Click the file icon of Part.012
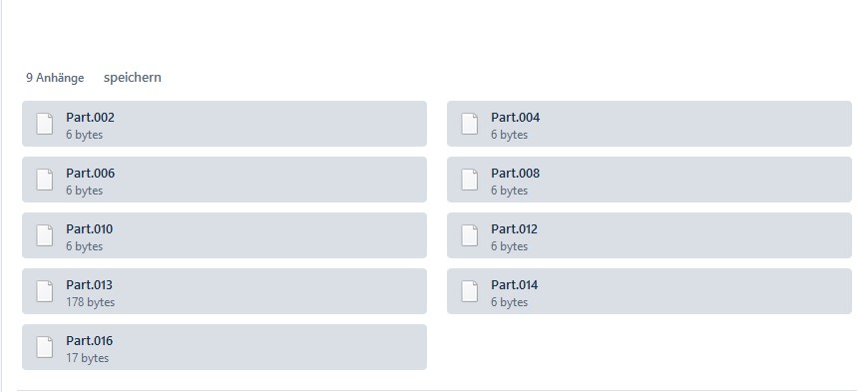Viewport: 868px width, 392px height. click(x=470, y=235)
